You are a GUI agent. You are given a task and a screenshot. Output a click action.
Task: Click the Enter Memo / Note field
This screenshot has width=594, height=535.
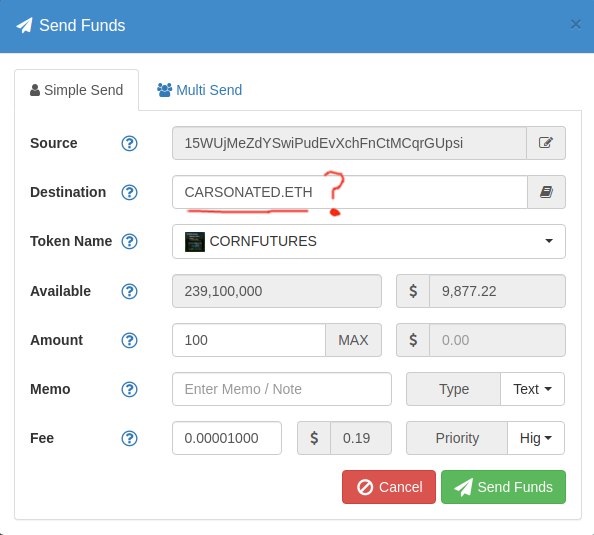point(282,389)
